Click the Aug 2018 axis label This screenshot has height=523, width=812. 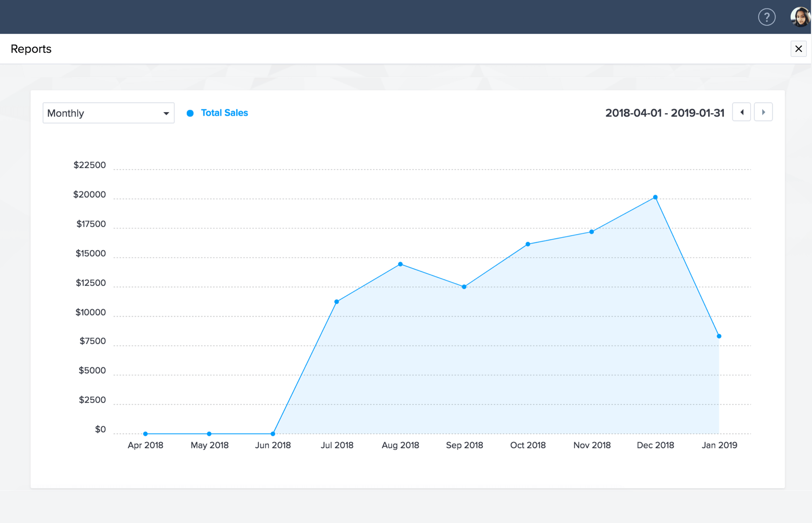(400, 445)
